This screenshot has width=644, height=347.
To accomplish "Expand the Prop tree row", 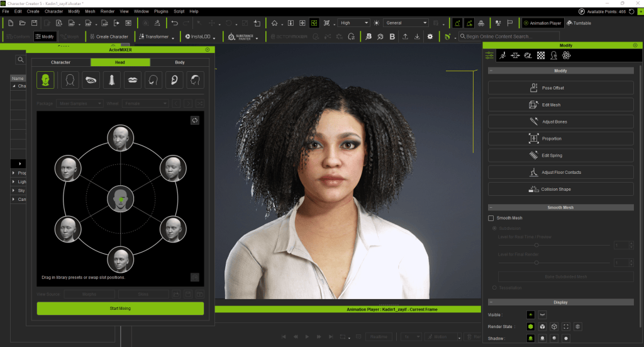I will (x=14, y=173).
